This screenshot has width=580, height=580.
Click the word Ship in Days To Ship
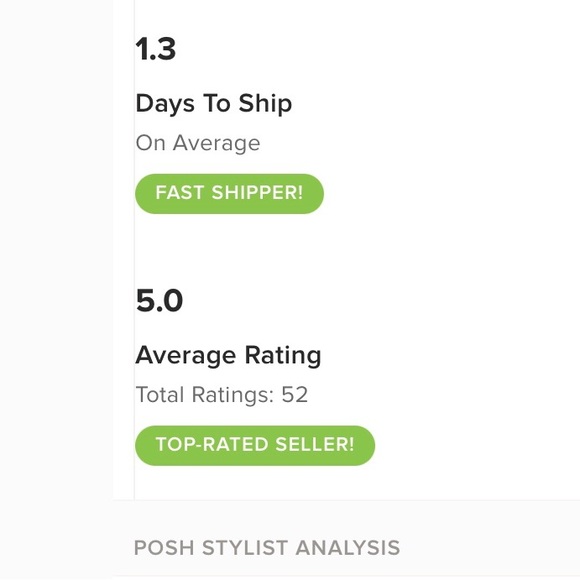coord(265,104)
